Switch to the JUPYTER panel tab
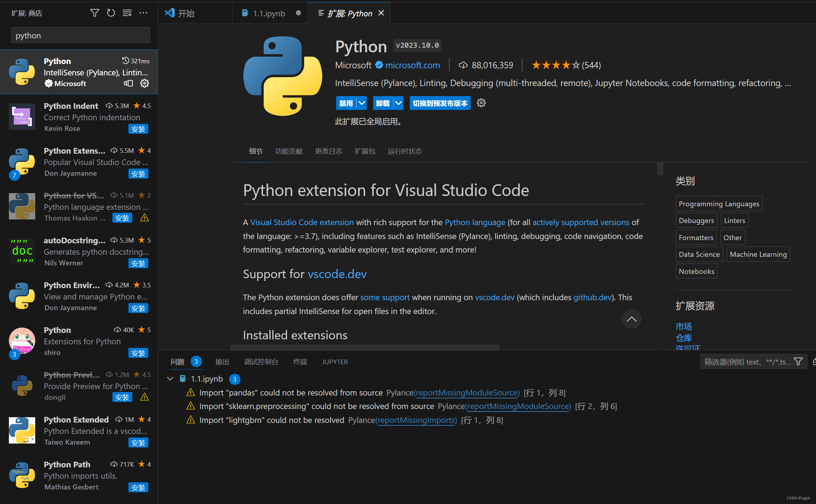 (x=335, y=362)
